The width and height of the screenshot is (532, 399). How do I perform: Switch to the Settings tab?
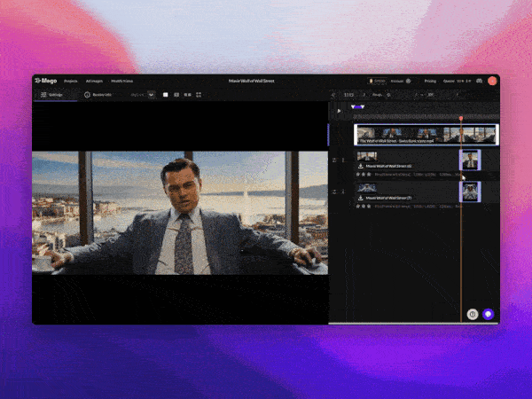pos(55,95)
